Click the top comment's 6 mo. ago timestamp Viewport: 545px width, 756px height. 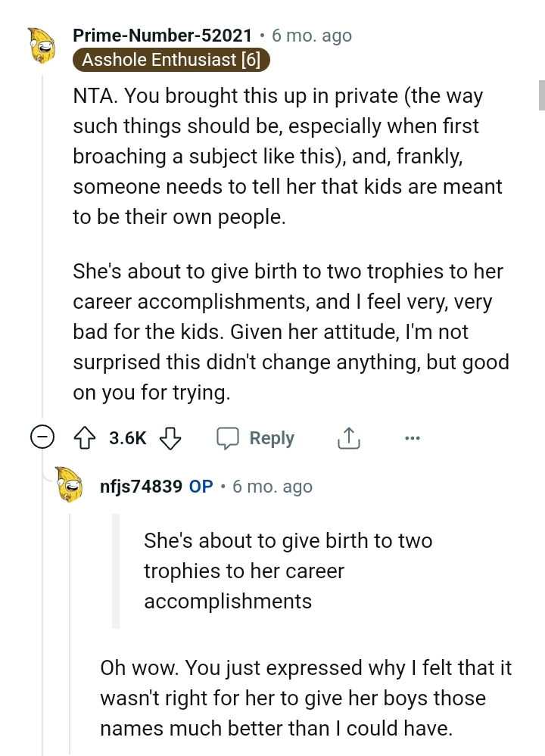point(312,36)
